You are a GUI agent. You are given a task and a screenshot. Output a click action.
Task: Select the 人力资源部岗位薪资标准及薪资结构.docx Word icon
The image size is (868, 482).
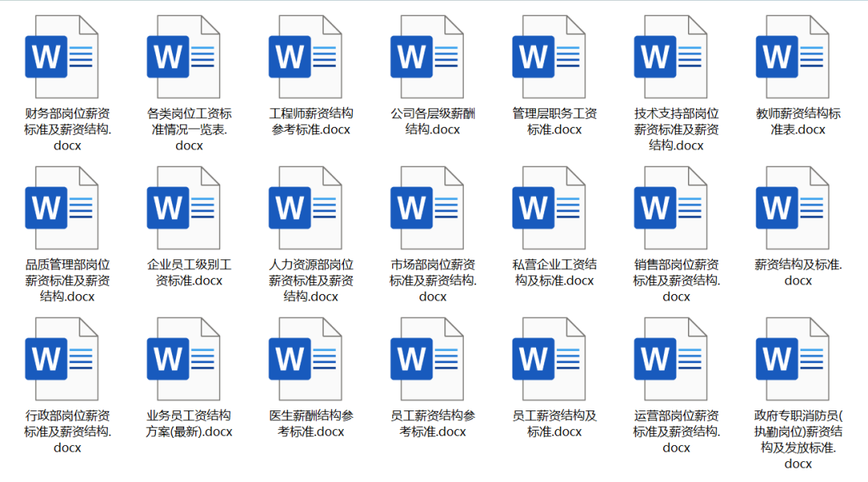[x=305, y=208]
